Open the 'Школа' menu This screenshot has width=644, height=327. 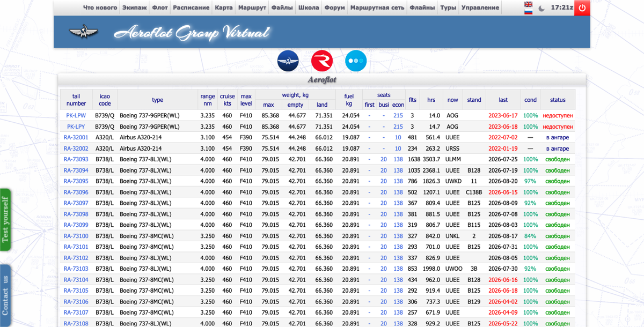click(309, 8)
